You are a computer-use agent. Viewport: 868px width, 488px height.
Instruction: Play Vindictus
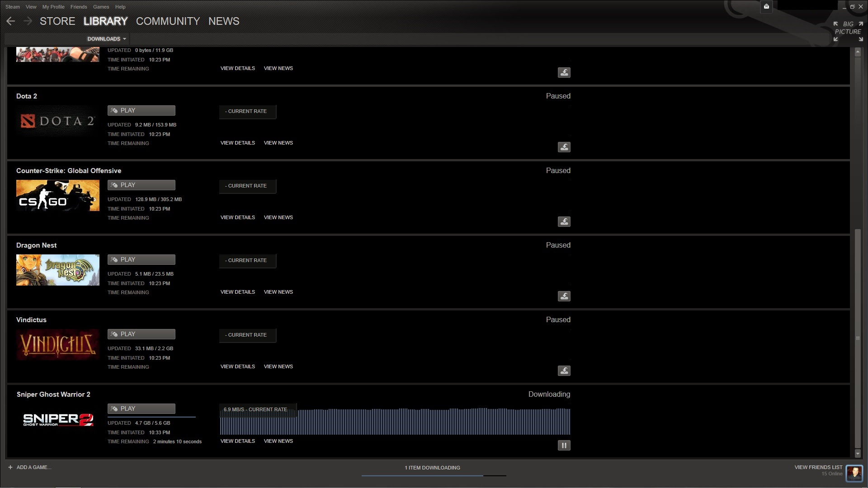142,334
